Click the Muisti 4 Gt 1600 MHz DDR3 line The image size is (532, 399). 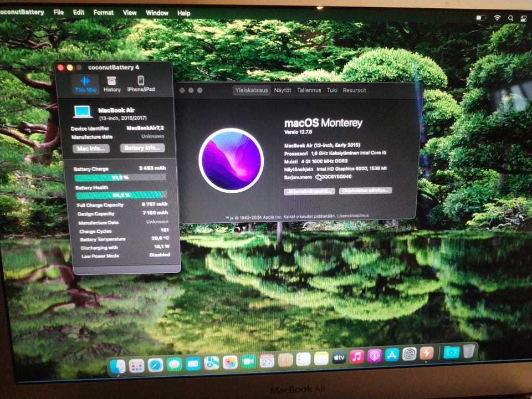point(316,161)
